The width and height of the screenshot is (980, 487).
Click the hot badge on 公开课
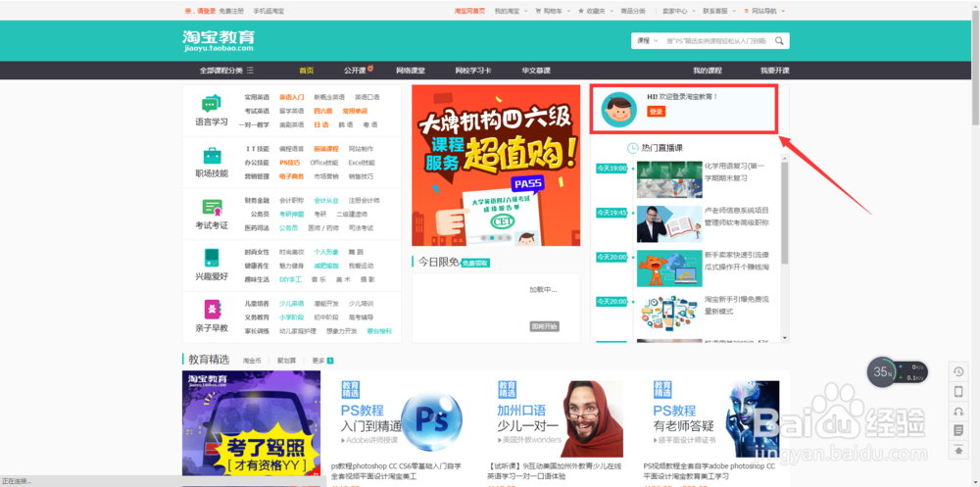click(x=370, y=67)
